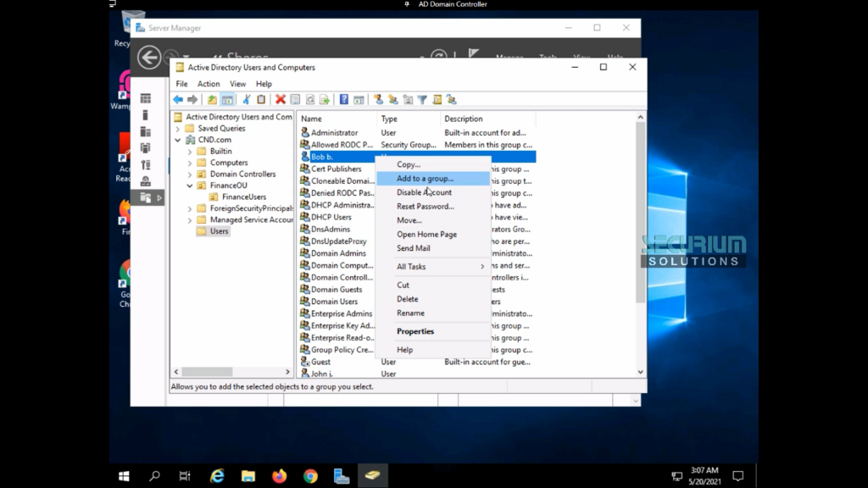Choose Delete in the context menu
Screen dimensions: 868x488
point(433,299)
